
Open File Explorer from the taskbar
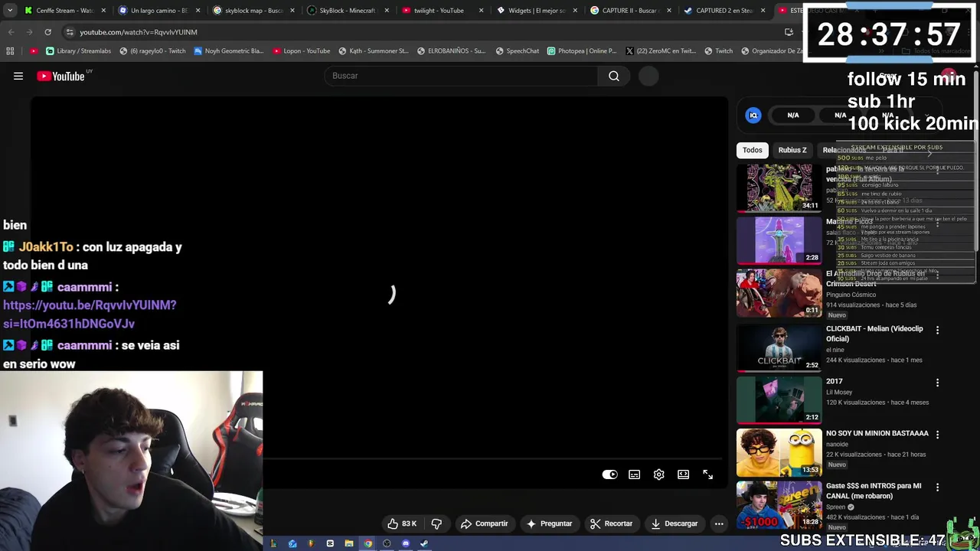(x=348, y=544)
